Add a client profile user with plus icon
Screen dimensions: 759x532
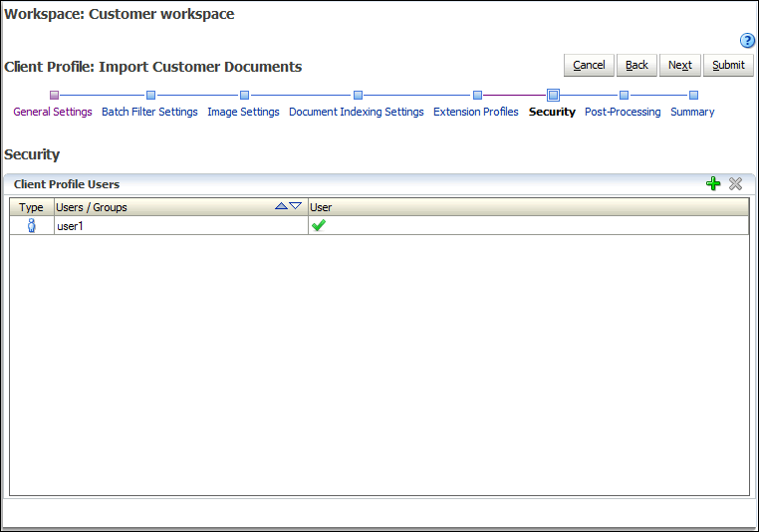pos(713,184)
